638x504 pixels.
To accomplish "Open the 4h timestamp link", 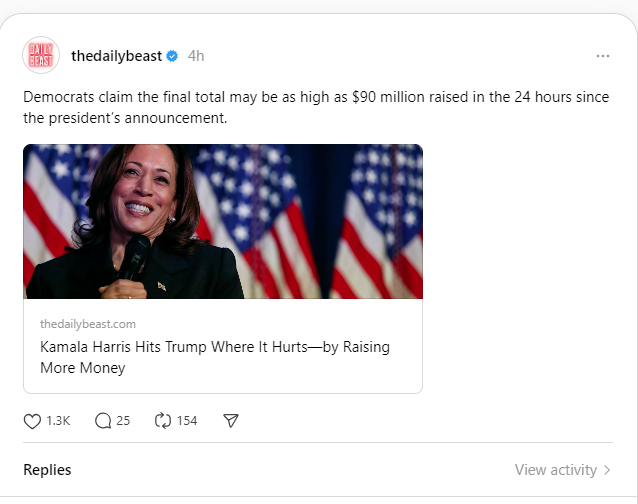I will tap(196, 56).
